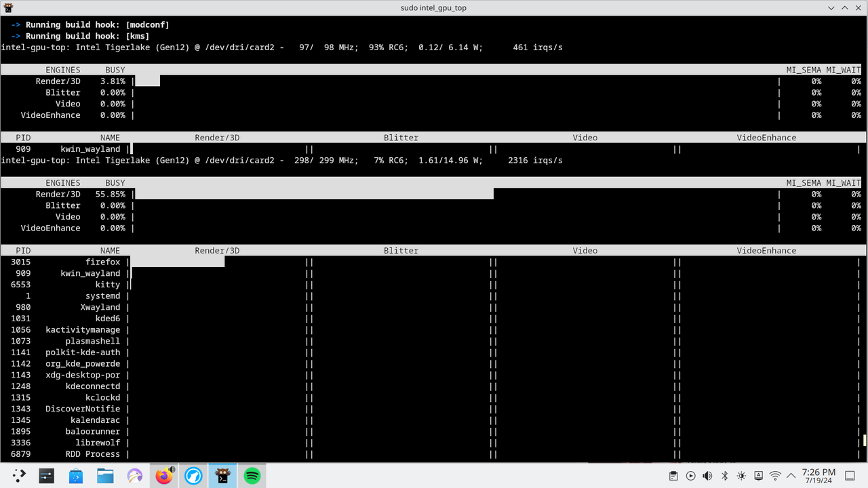The width and height of the screenshot is (868, 488).
Task: Open System Settings from the taskbar
Action: pos(46,475)
